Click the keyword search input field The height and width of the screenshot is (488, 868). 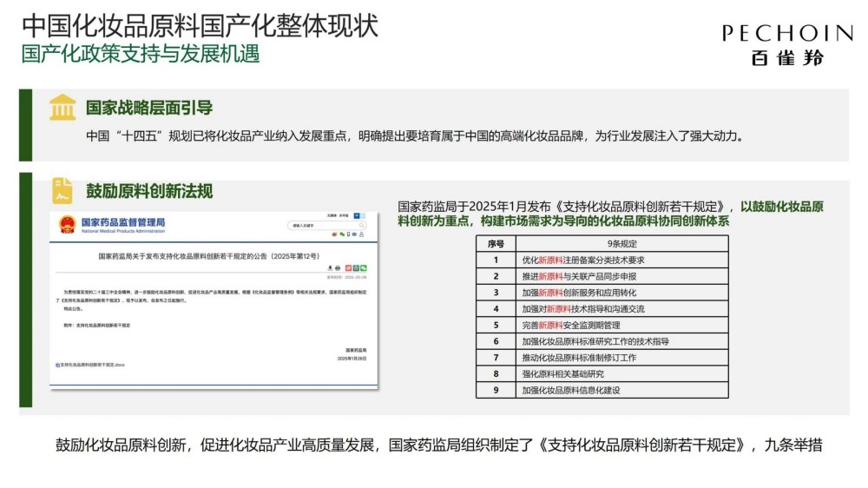pyautogui.click(x=321, y=226)
